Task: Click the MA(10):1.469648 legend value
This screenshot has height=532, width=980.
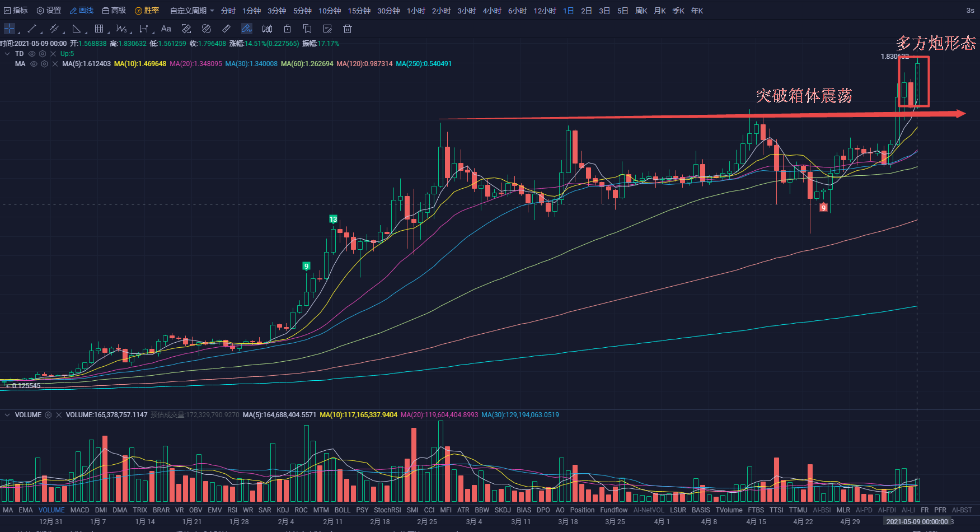Action: 140,64
